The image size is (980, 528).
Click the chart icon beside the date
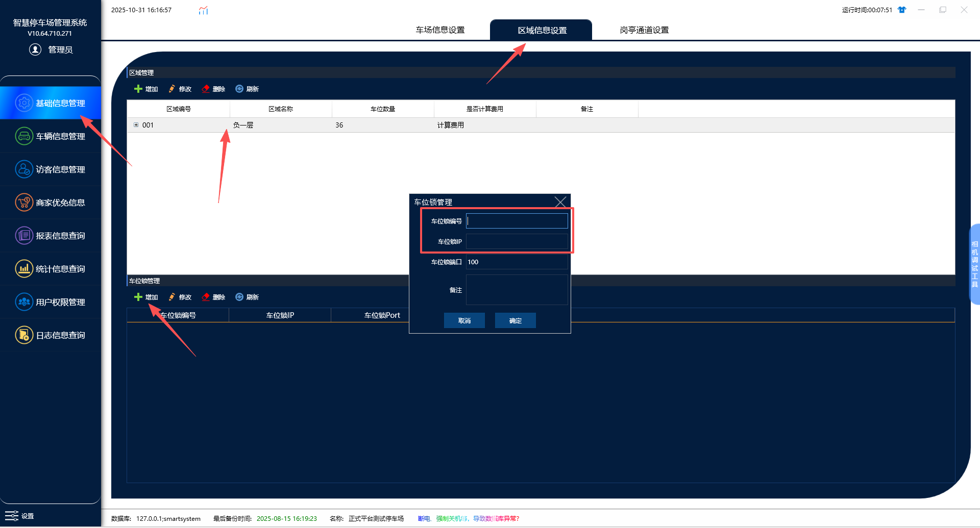coord(203,10)
